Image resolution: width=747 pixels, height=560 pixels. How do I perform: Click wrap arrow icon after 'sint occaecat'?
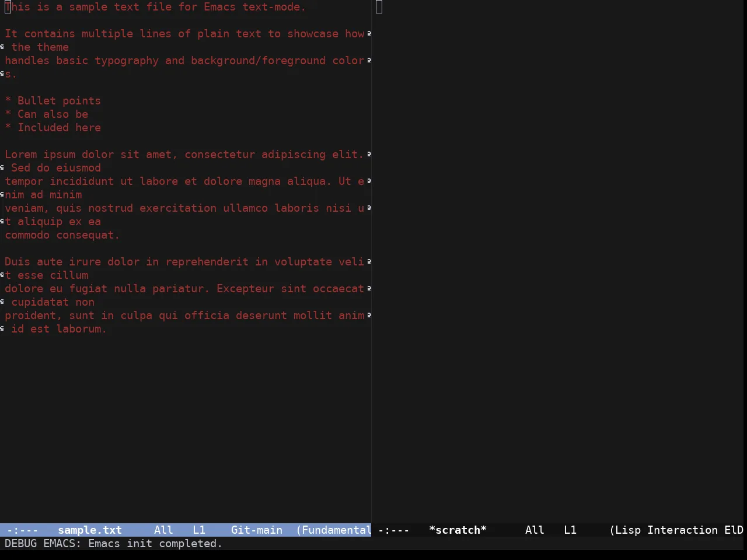(369, 289)
